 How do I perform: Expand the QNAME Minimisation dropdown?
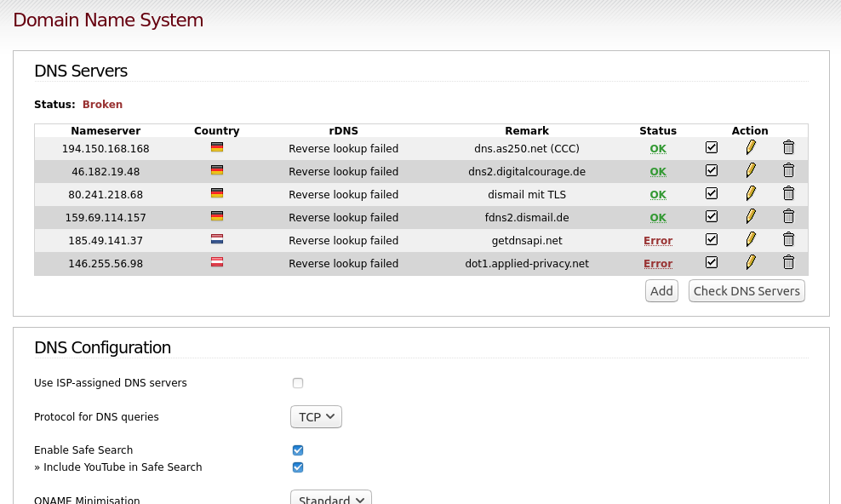331,497
